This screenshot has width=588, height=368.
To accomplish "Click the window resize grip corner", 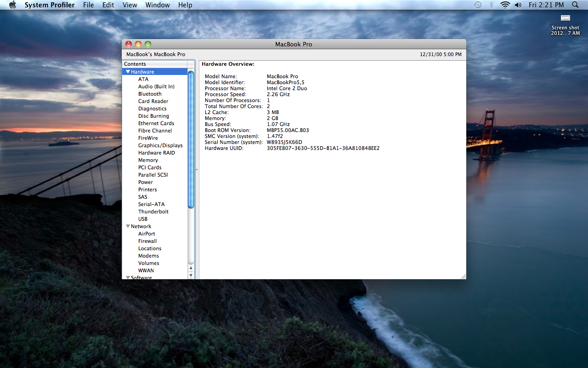I will tap(463, 276).
